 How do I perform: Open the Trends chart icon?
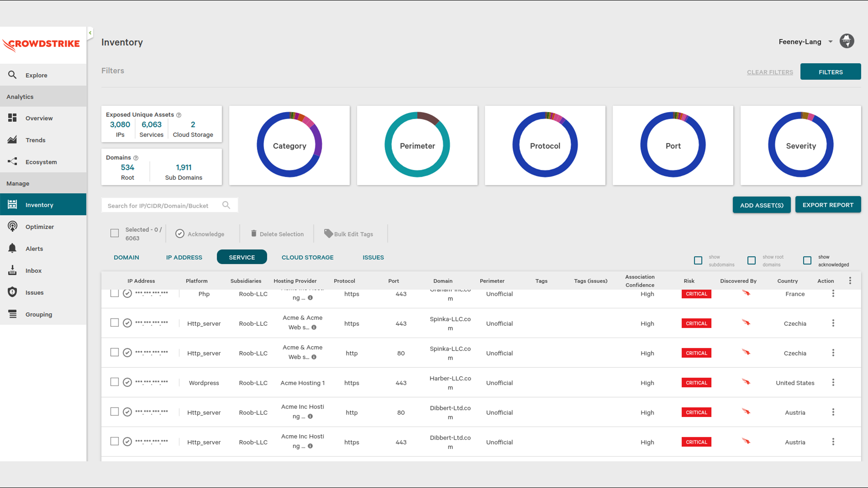click(12, 140)
